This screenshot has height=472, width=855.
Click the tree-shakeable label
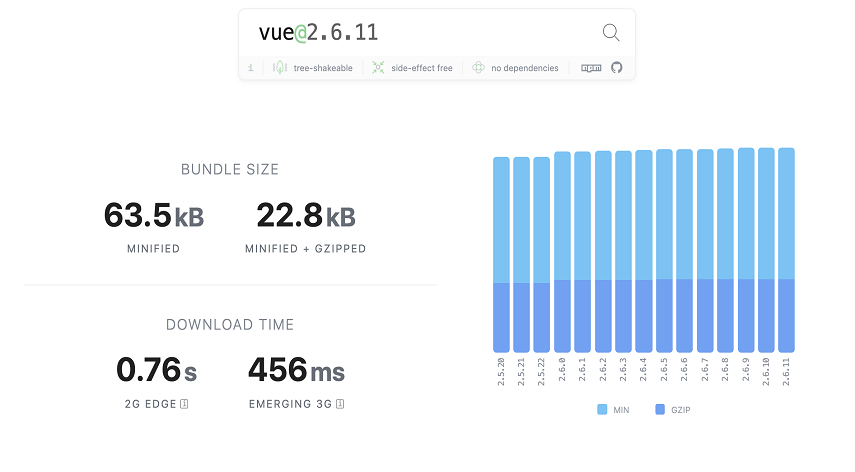[x=323, y=68]
